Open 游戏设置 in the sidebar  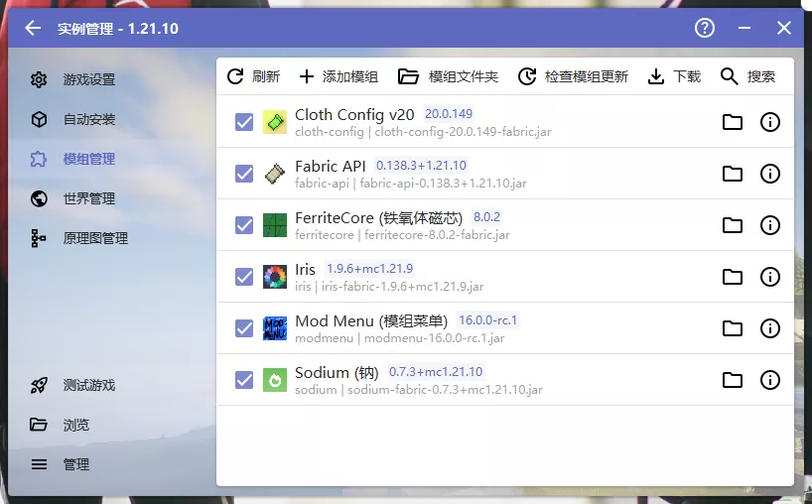pos(111,79)
